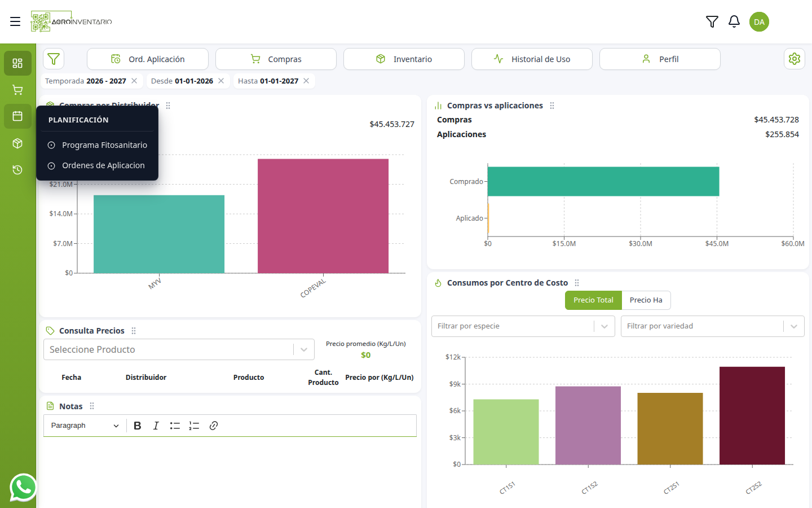Open the top bar filter funnel
This screenshot has height=508, width=812.
pyautogui.click(x=712, y=21)
